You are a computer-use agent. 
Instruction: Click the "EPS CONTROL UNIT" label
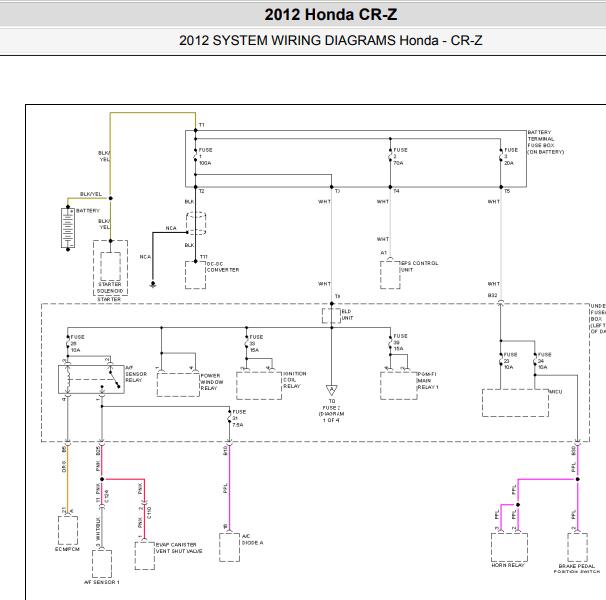tap(419, 266)
